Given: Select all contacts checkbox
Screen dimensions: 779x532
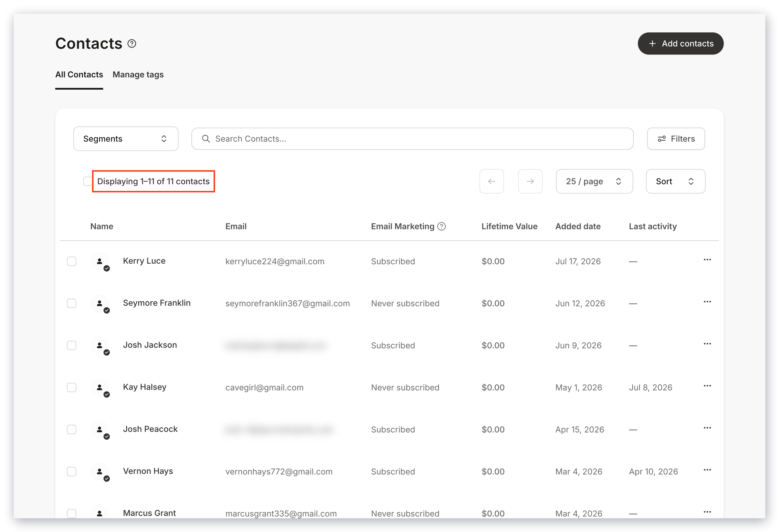Looking at the screenshot, I should (88, 181).
